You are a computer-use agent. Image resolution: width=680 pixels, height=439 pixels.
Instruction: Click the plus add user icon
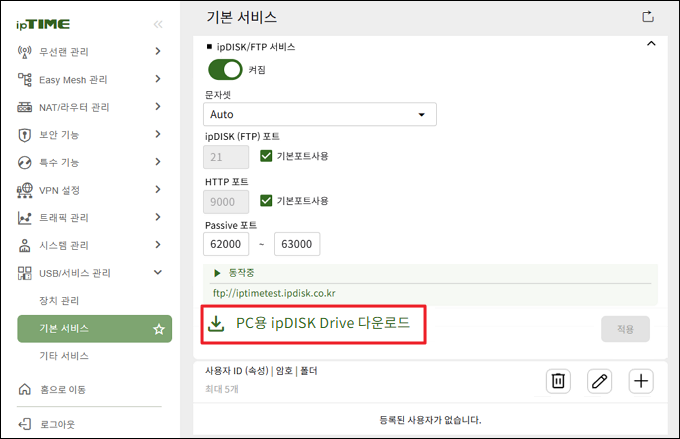click(x=641, y=381)
